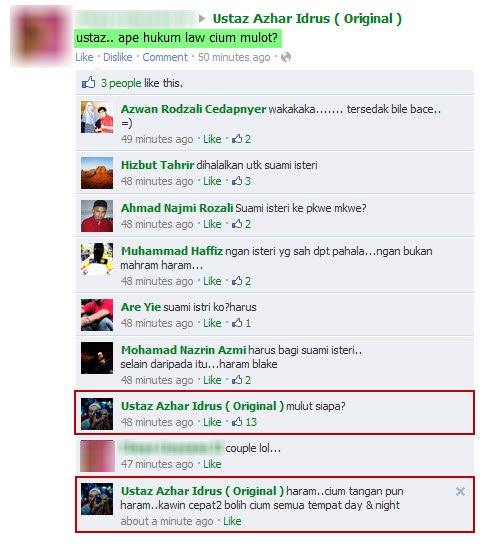Click the thumbs-up count on Hizbut Tahrir's comment

[x=241, y=181]
